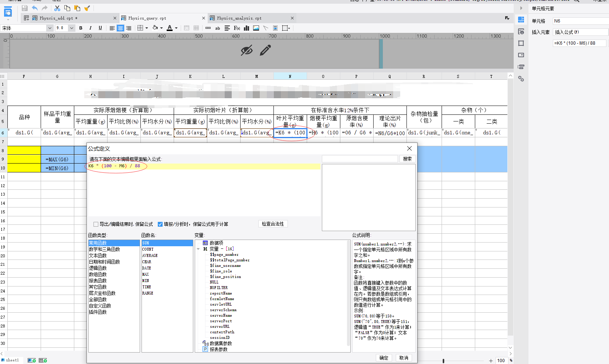The height and width of the screenshot is (364, 609).
Task: Undo the last action
Action: [35, 8]
